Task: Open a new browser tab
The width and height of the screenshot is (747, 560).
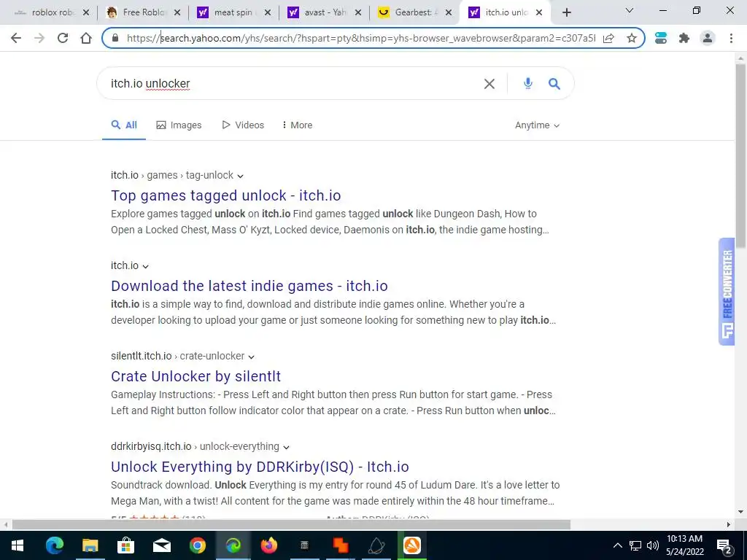Action: [x=566, y=12]
